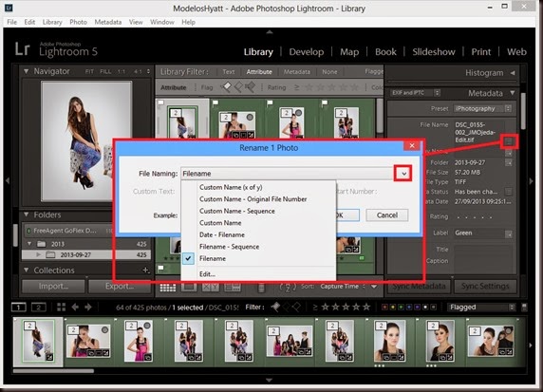Filter by yellow color label in filmstrip
This screenshot has height=392, width=543.
pyautogui.click(x=392, y=308)
